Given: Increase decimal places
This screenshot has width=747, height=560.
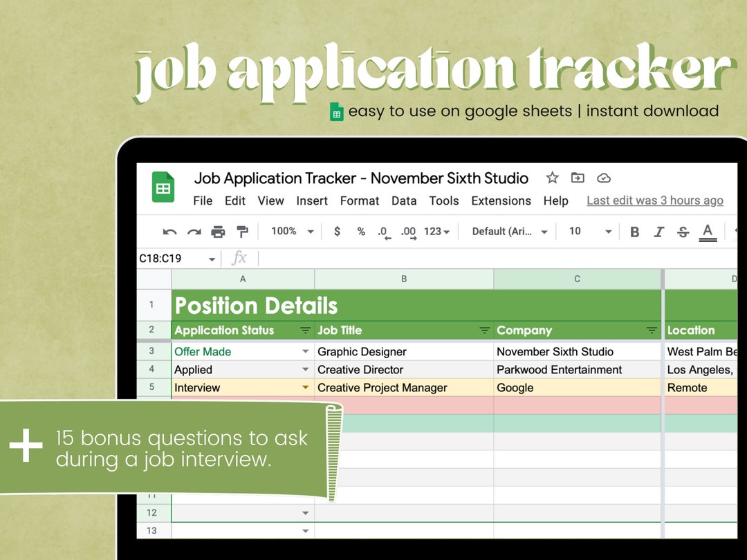Looking at the screenshot, I should click(408, 232).
